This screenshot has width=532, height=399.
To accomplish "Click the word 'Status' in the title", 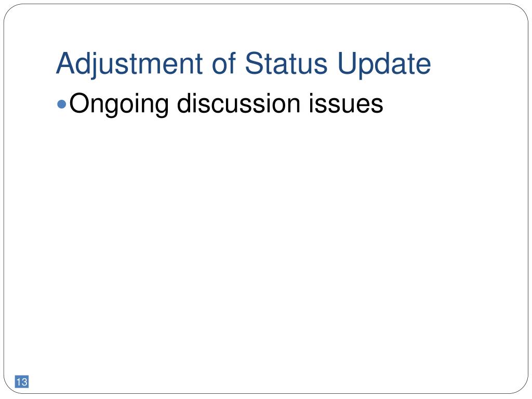I will 286,63.
